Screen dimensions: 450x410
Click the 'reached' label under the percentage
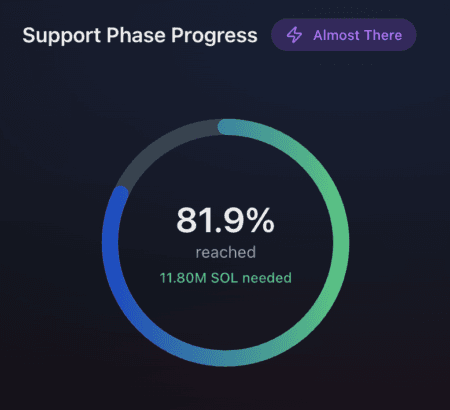[x=226, y=252]
